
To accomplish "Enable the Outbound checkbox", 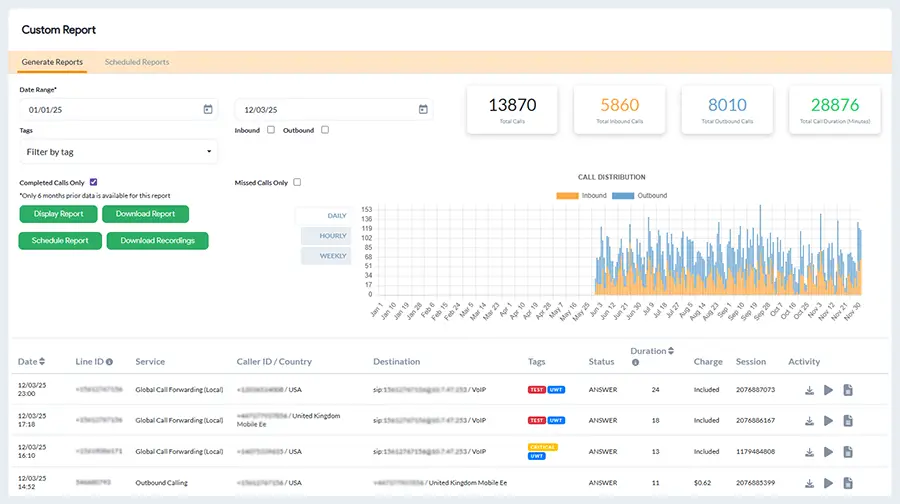I will point(325,130).
